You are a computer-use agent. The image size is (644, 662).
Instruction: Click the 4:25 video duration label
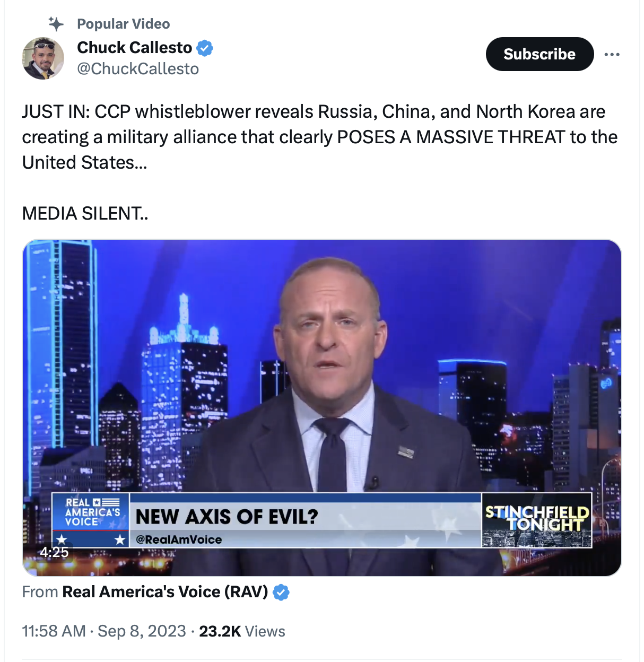(x=54, y=552)
